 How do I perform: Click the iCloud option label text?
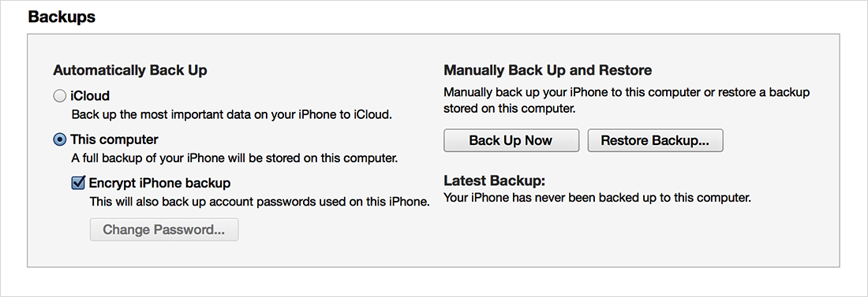click(90, 96)
